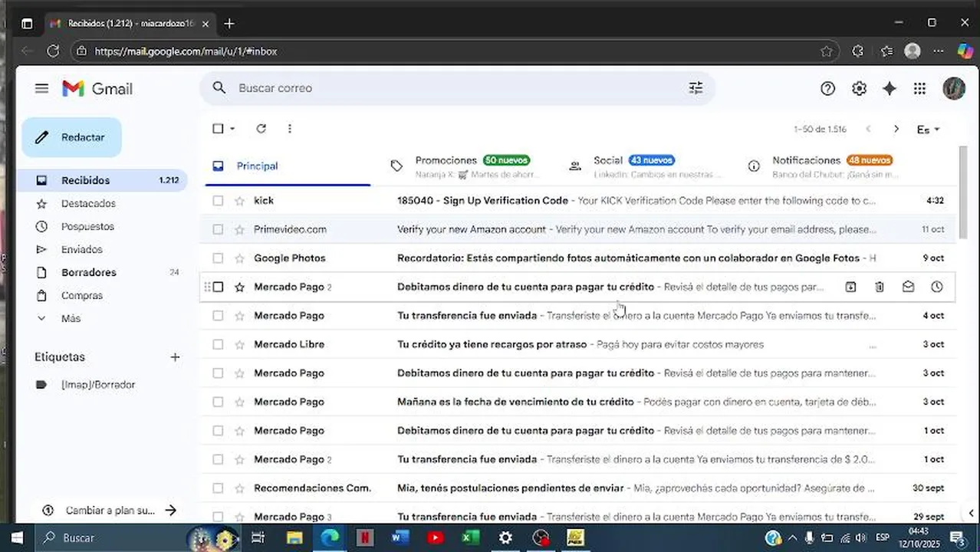Open the more options three-dot menu
980x552 pixels.
tap(289, 129)
